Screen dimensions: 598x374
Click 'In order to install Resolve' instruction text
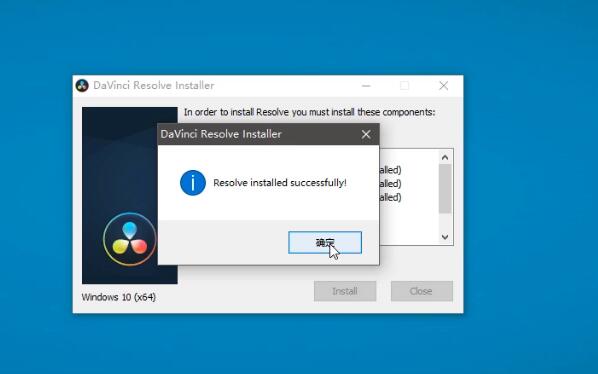309,112
